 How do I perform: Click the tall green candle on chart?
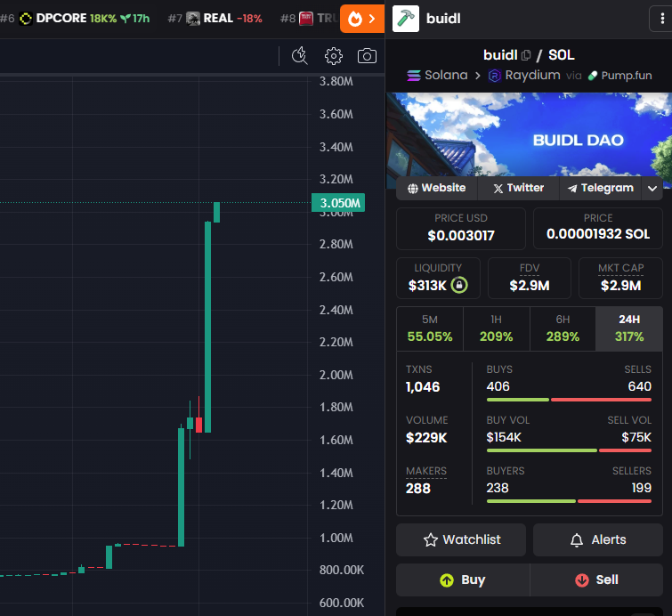(208, 327)
